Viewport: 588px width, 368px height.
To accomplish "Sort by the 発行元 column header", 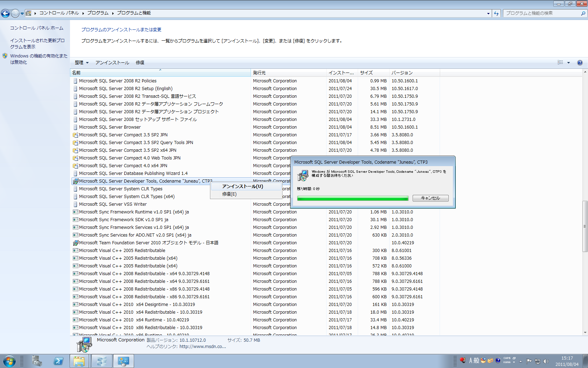I will 289,73.
